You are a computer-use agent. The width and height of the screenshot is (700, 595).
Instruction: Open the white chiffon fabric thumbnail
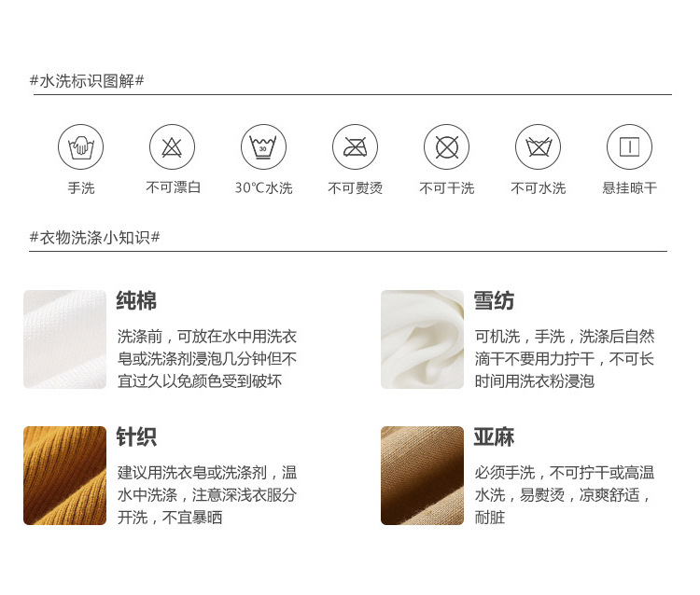422,339
